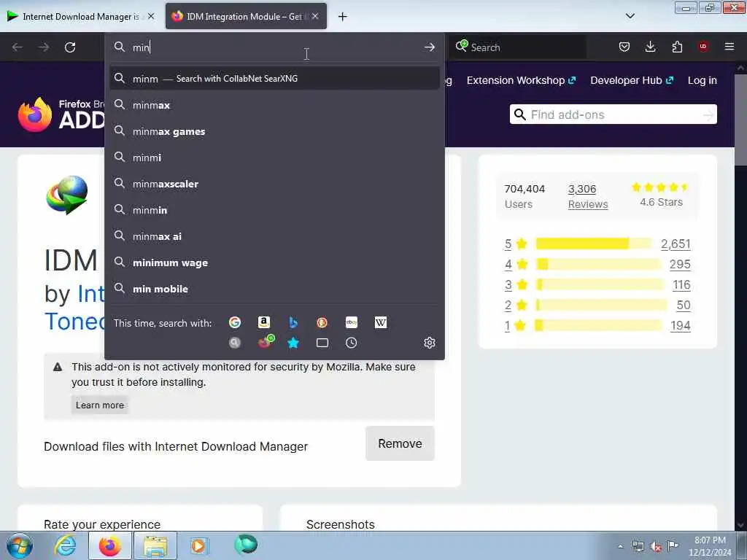Filter reviews by 1 star bar
This screenshot has height=560, width=747.
[x=598, y=326]
